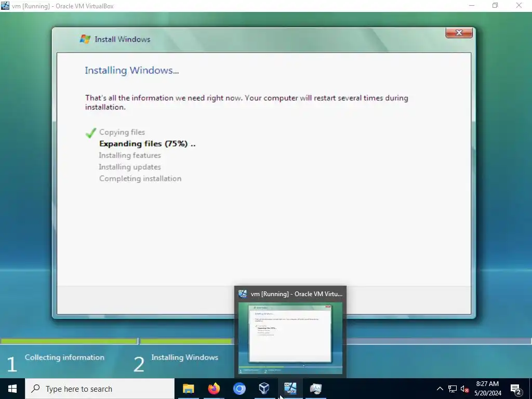
Task: Click the Installing Windows progress bar
Action: [187, 341]
